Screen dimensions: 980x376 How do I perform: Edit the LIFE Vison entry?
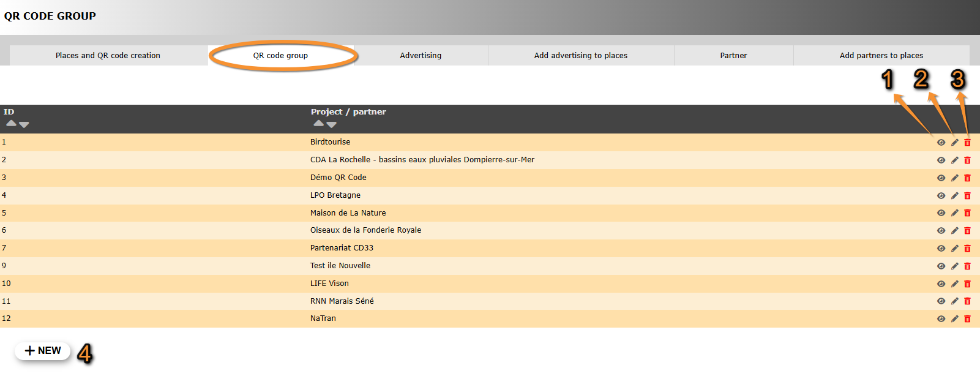tap(954, 284)
